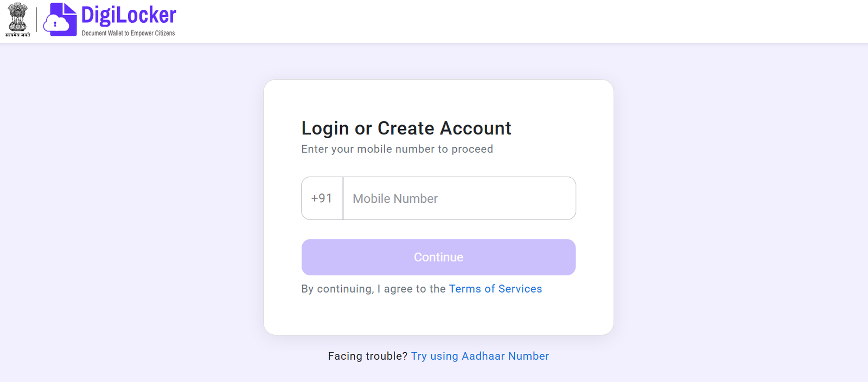Viewport: 868px width, 382px height.
Task: Click the National Emblem of India icon
Action: pyautogui.click(x=17, y=16)
